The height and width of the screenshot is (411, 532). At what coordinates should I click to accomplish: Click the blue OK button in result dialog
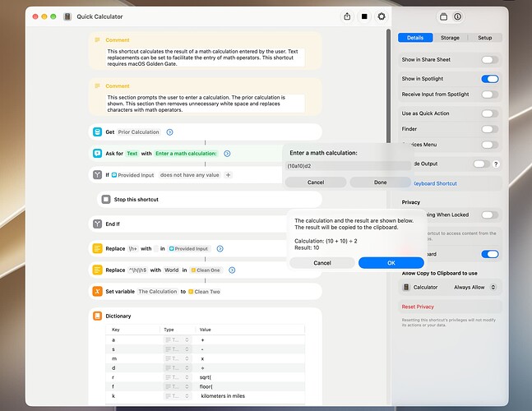(391, 263)
